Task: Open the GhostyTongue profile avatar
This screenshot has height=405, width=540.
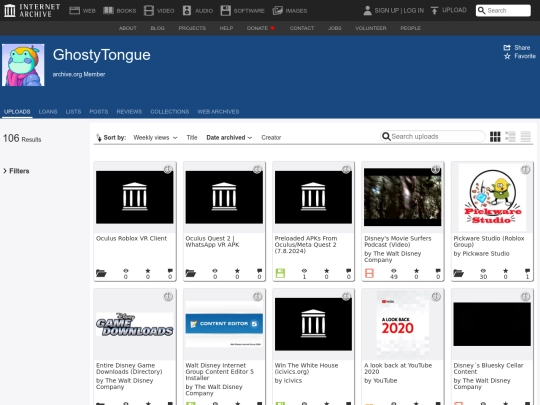Action: click(23, 65)
